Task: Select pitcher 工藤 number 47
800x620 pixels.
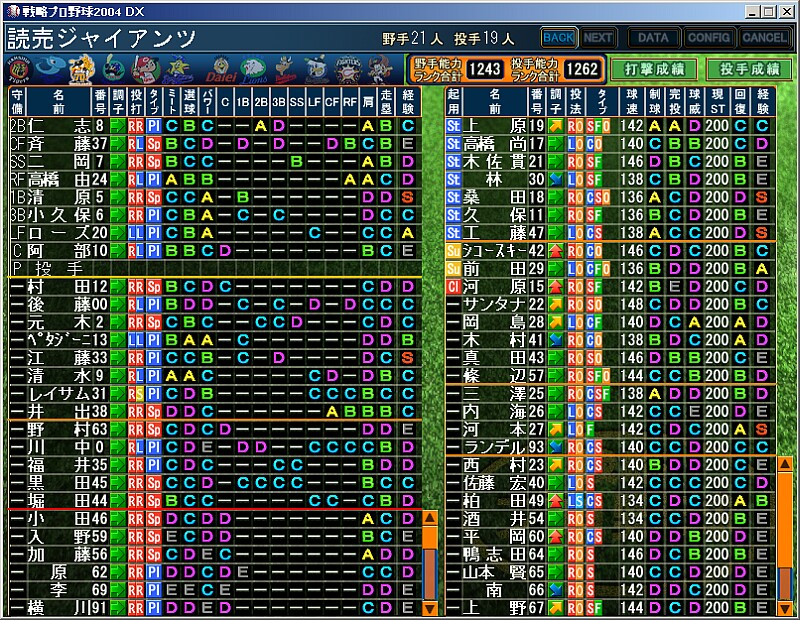Action: 610,233
